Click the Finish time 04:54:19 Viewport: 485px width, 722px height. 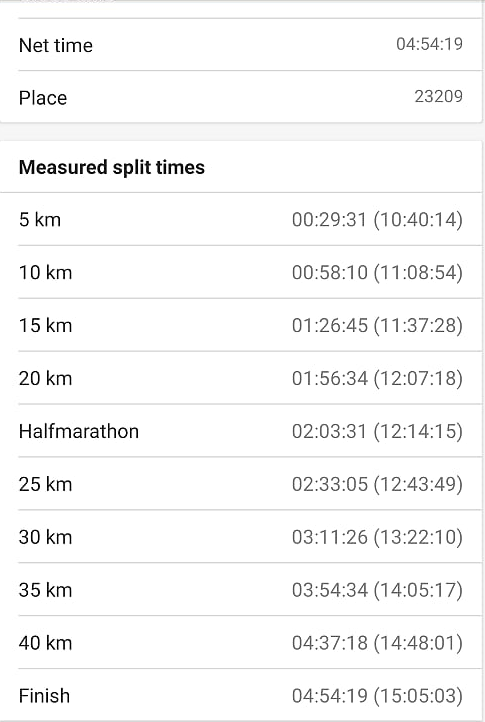coord(330,696)
